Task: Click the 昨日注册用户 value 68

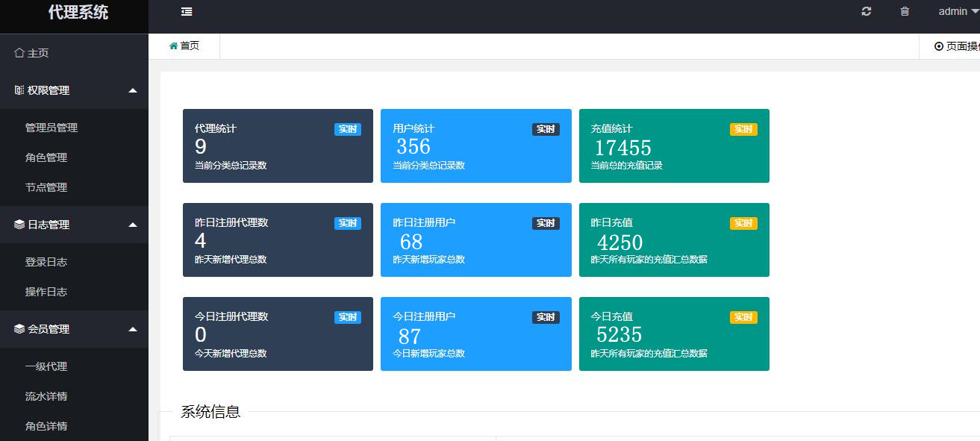Action: point(411,242)
